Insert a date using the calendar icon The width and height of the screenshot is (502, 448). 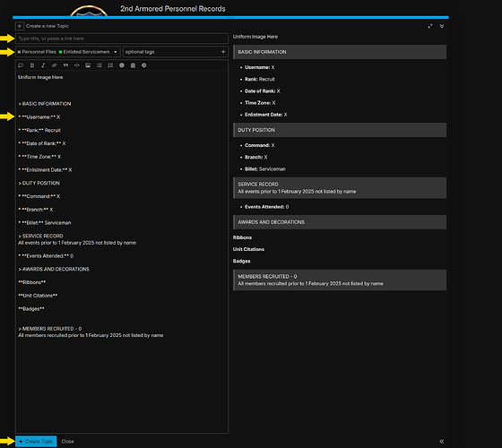click(133, 65)
